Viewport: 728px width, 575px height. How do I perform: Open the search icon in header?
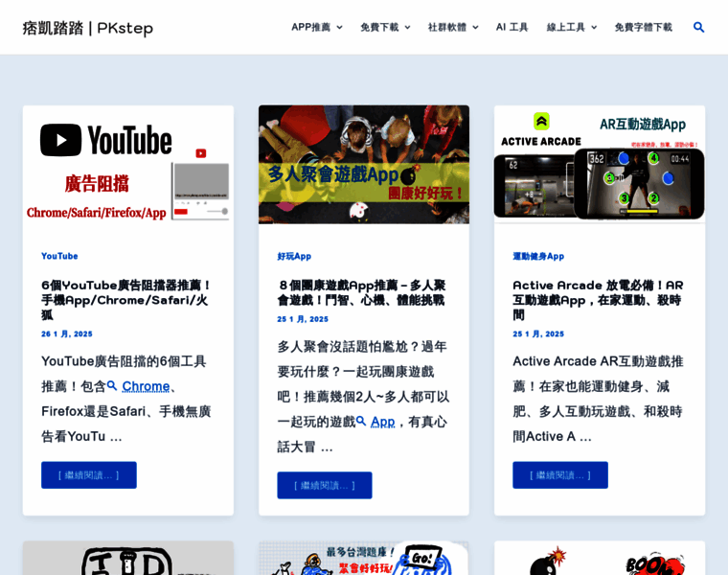[698, 28]
